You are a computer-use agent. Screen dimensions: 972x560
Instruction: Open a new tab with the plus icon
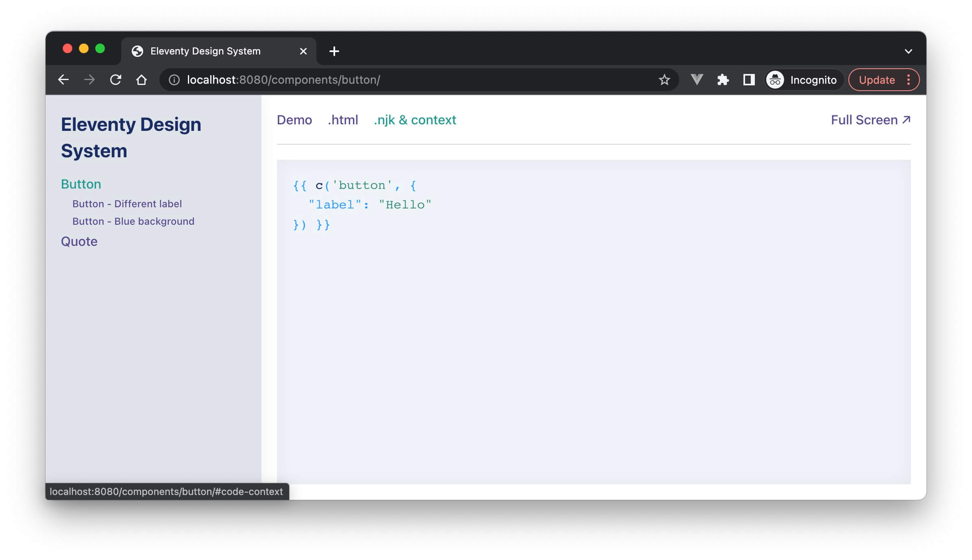tap(334, 51)
